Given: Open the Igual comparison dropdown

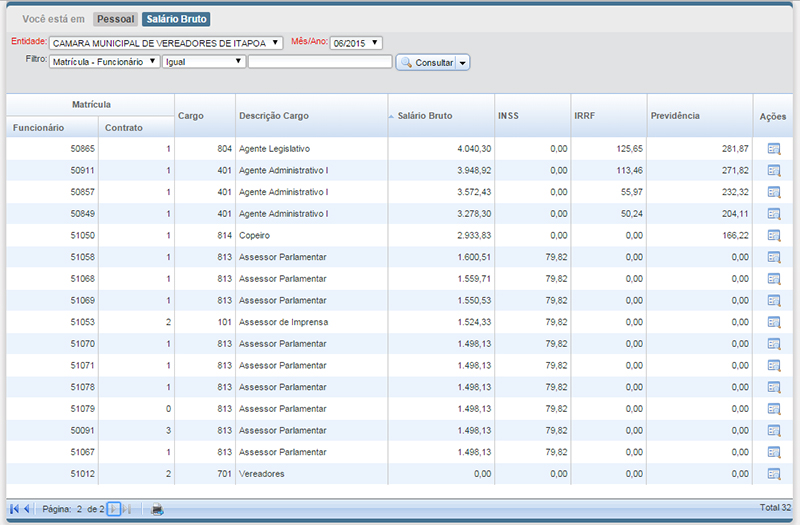Looking at the screenshot, I should 204,62.
